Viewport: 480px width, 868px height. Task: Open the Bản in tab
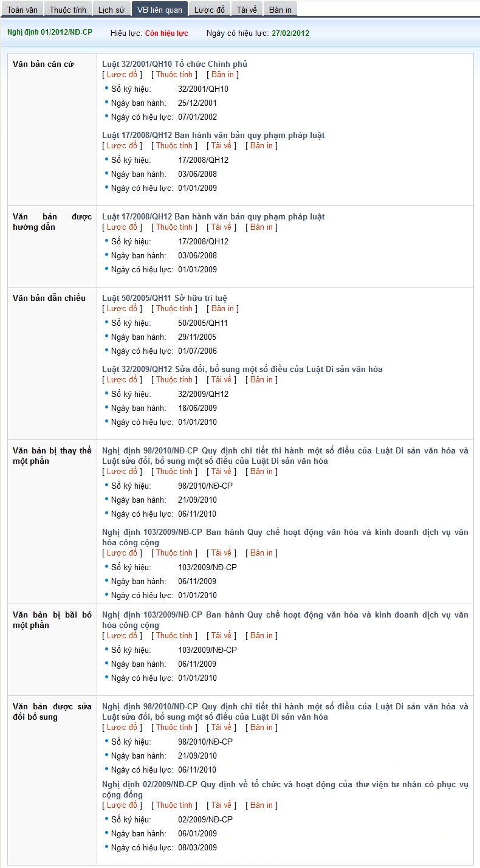(280, 10)
